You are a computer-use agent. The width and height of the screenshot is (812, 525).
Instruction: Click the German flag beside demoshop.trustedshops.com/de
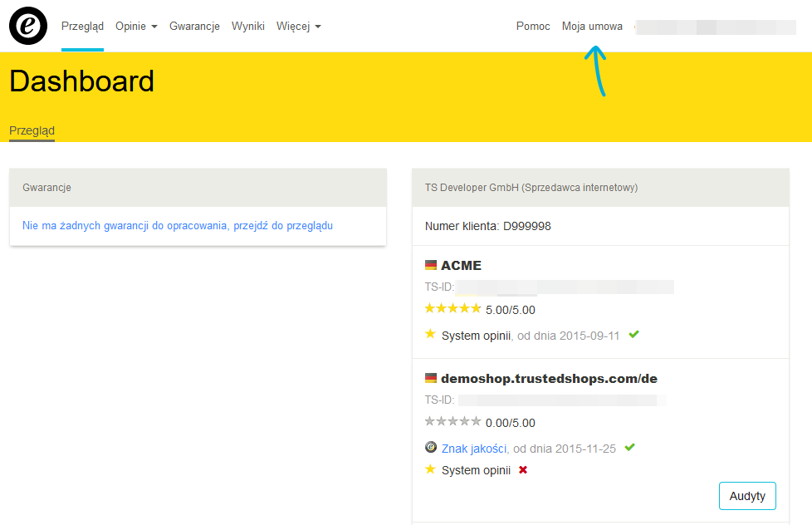[430, 378]
